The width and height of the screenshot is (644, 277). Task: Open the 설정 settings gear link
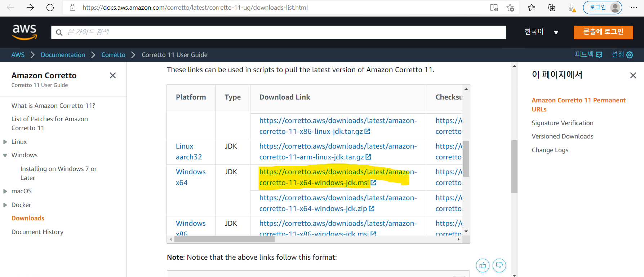tap(622, 54)
